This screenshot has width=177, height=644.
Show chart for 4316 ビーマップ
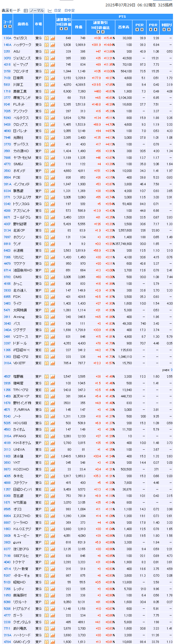[53, 65]
